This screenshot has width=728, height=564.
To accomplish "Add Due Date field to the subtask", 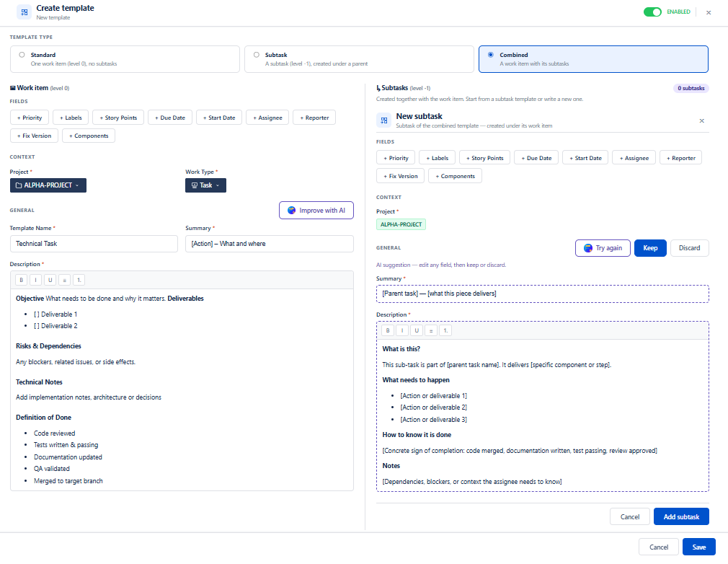I will (x=536, y=158).
